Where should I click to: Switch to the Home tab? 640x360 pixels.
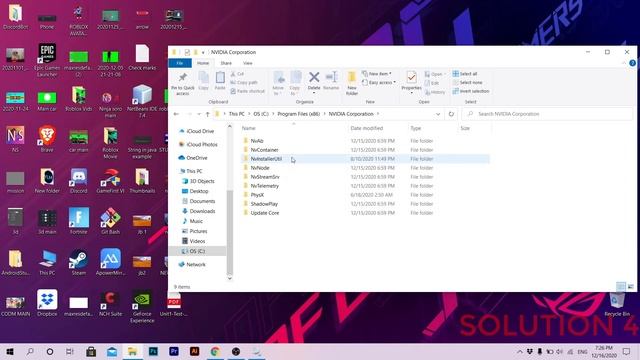(203, 63)
